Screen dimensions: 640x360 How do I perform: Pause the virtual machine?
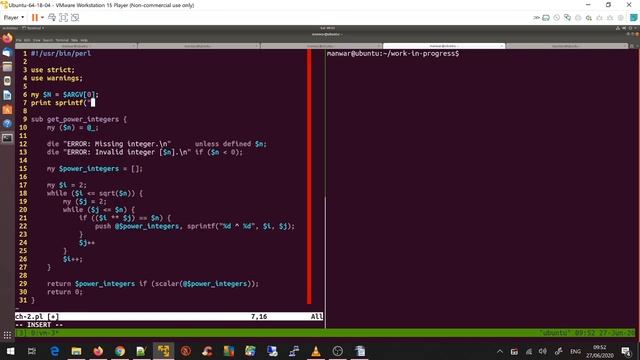35,18
